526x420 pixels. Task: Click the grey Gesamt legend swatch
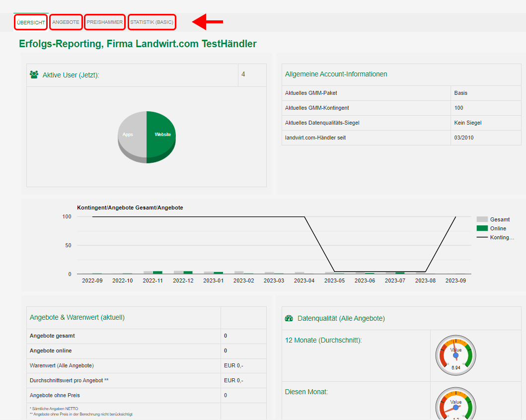tap(482, 219)
